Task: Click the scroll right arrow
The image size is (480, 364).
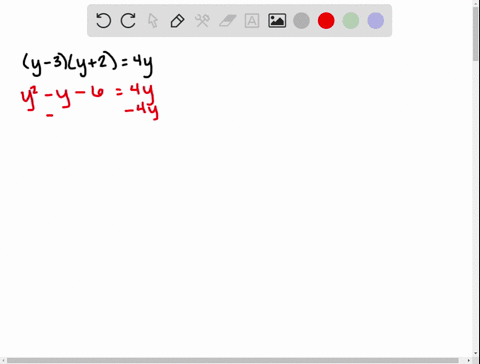Action: tap(469, 361)
